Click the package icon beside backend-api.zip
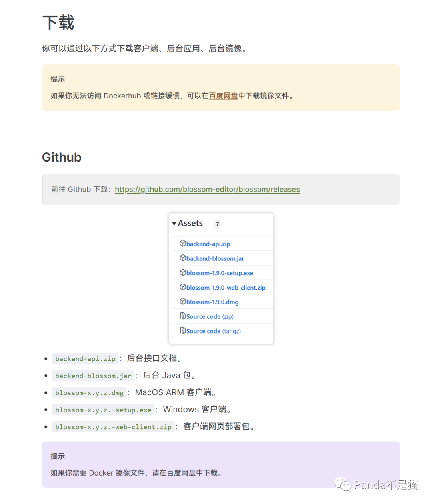The width and height of the screenshot is (432, 504). [x=182, y=243]
